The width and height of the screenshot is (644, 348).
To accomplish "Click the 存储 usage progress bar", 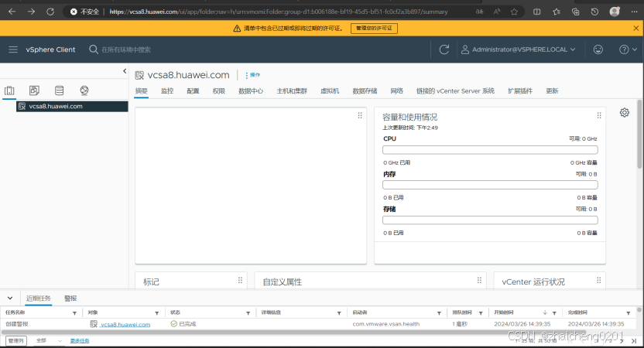I will coord(490,220).
